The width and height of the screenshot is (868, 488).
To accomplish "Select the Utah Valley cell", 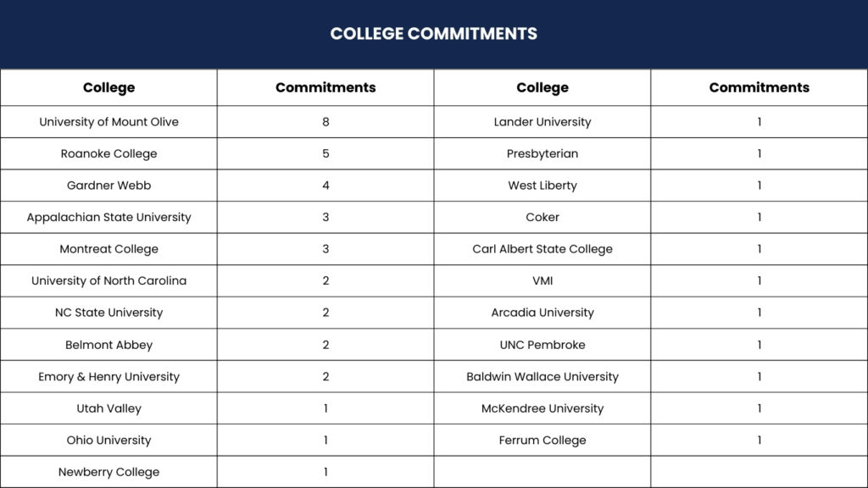I will [x=109, y=408].
